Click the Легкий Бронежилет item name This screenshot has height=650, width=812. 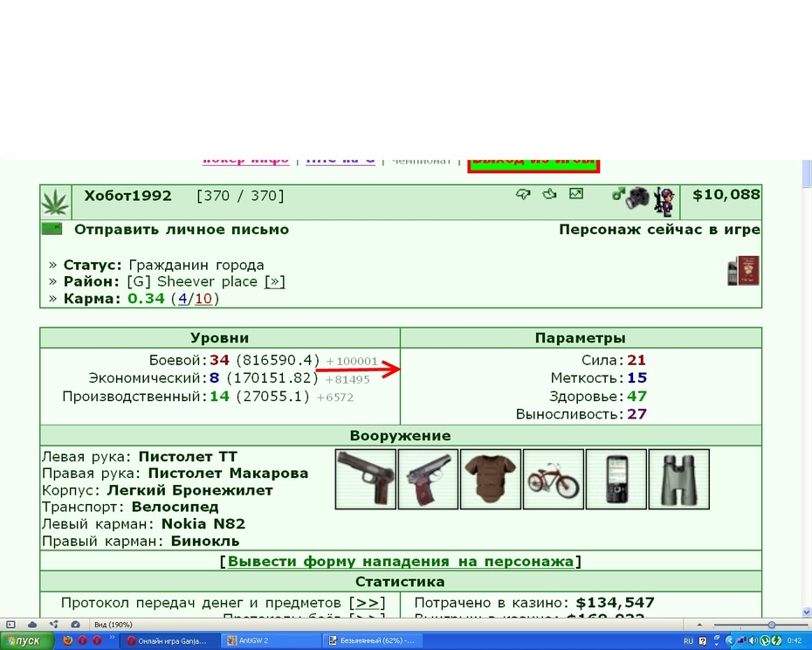pyautogui.click(x=190, y=490)
